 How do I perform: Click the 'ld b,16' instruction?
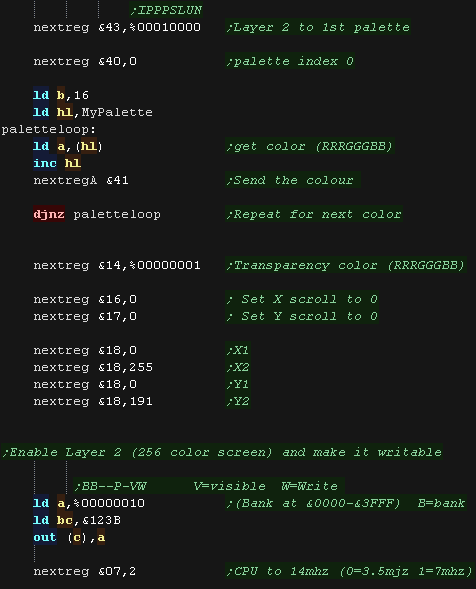click(61, 95)
